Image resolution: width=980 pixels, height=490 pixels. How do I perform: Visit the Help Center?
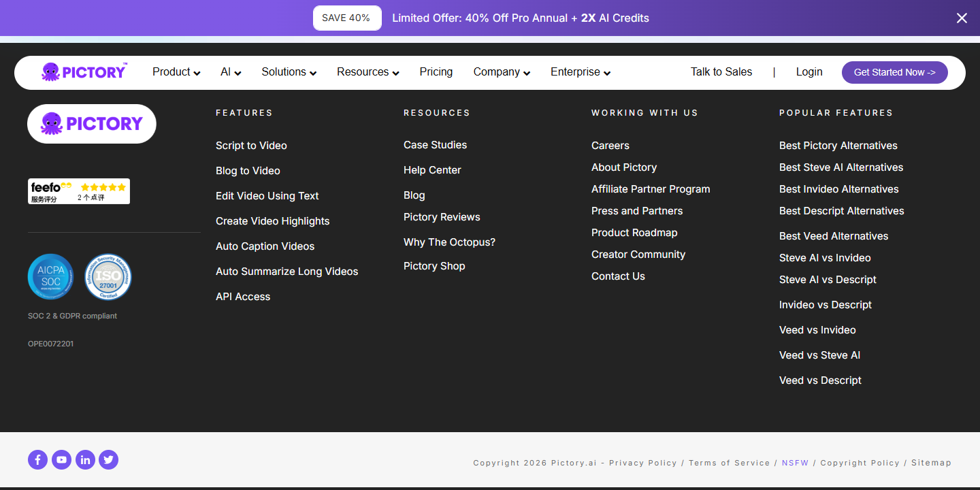[432, 170]
